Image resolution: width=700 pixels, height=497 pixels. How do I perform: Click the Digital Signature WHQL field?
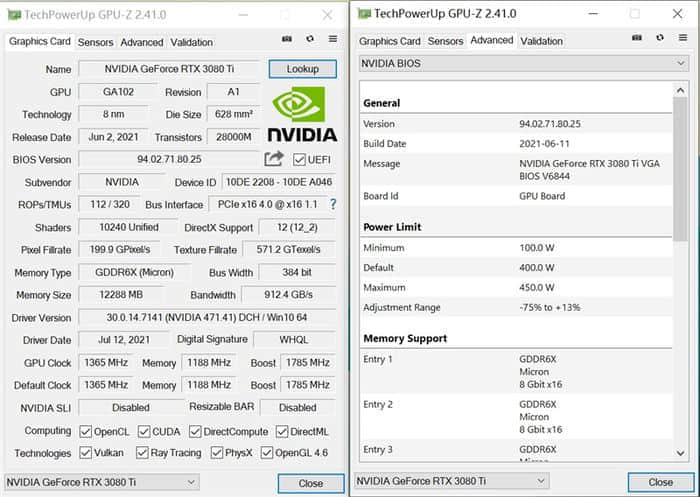click(x=294, y=340)
